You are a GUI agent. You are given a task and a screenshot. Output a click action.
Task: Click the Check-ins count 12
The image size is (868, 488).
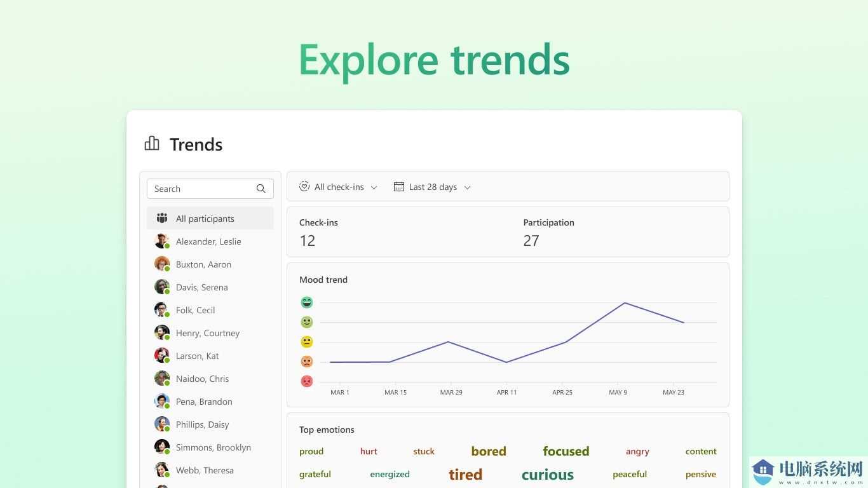pyautogui.click(x=308, y=241)
